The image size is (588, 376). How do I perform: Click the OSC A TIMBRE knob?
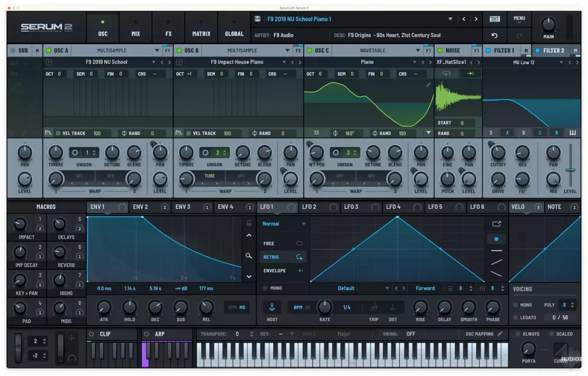(x=56, y=152)
